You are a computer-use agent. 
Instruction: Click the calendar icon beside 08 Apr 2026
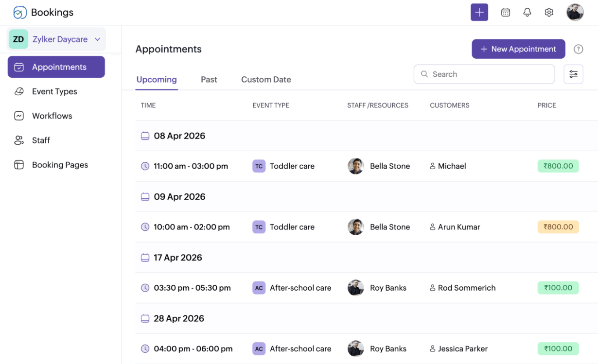(x=145, y=136)
